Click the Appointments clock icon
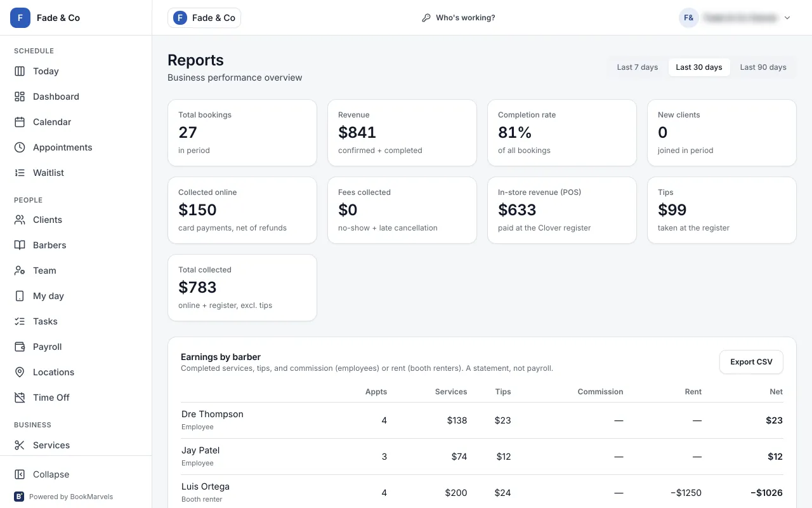 (x=20, y=147)
